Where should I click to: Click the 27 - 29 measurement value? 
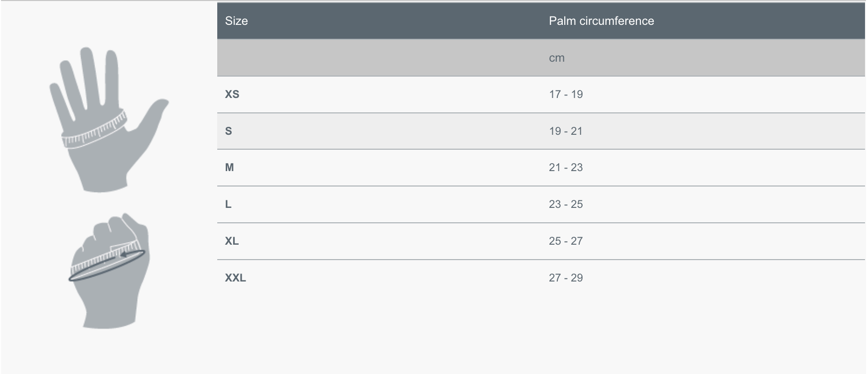pyautogui.click(x=566, y=278)
